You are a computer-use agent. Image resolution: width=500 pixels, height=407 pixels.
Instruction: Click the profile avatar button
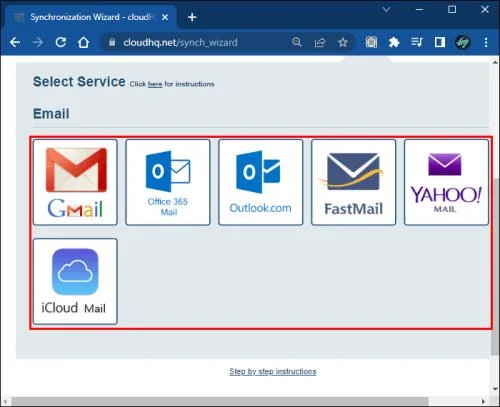click(463, 42)
